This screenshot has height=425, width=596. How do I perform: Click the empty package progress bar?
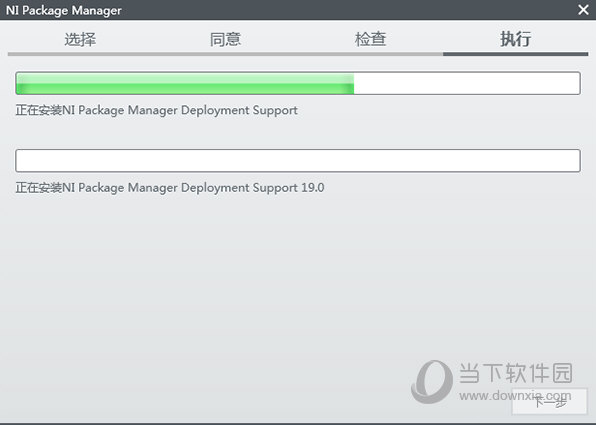coord(298,161)
